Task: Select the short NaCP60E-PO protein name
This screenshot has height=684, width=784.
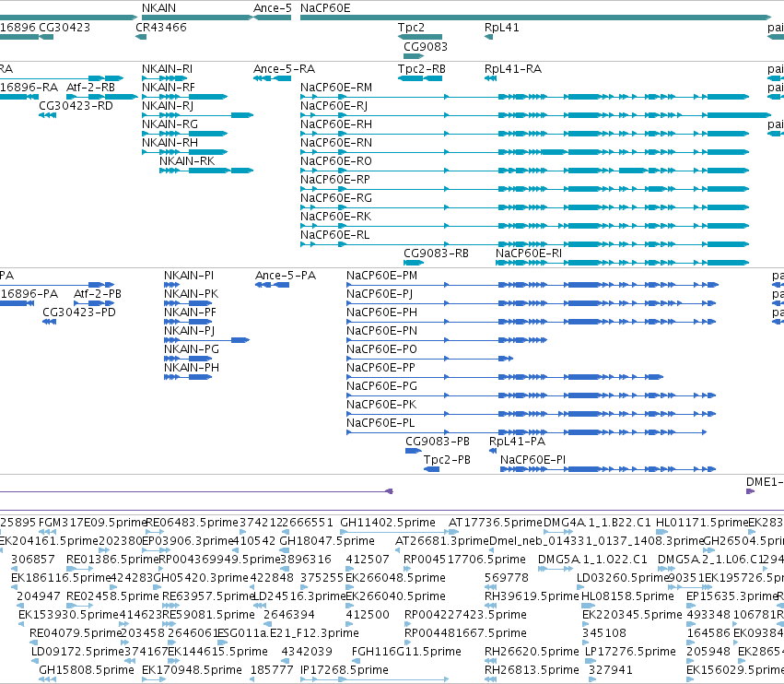Action: click(381, 348)
